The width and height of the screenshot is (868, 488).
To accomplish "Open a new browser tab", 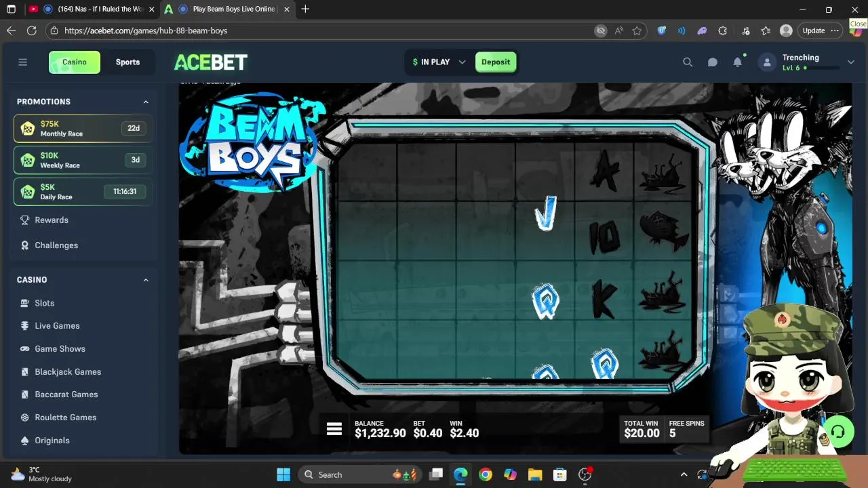I will pyautogui.click(x=305, y=9).
